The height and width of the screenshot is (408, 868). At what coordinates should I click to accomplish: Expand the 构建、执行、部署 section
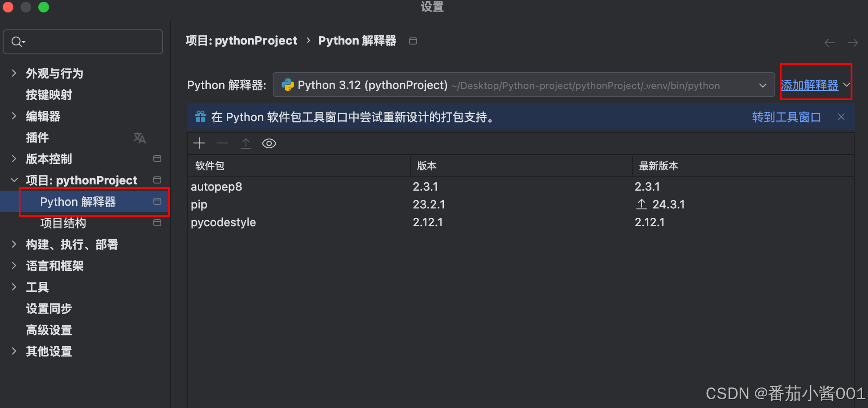point(14,244)
